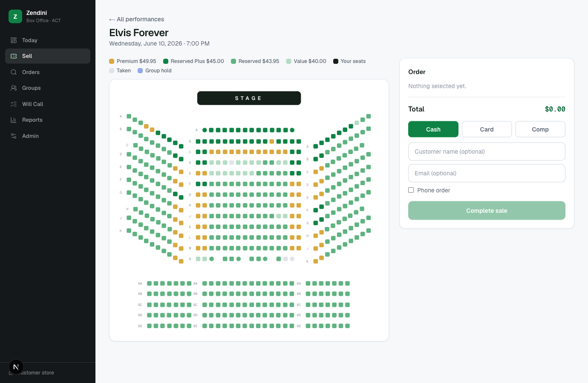The height and width of the screenshot is (383, 588).
Task: Choose Cash payment method
Action: coord(433,129)
